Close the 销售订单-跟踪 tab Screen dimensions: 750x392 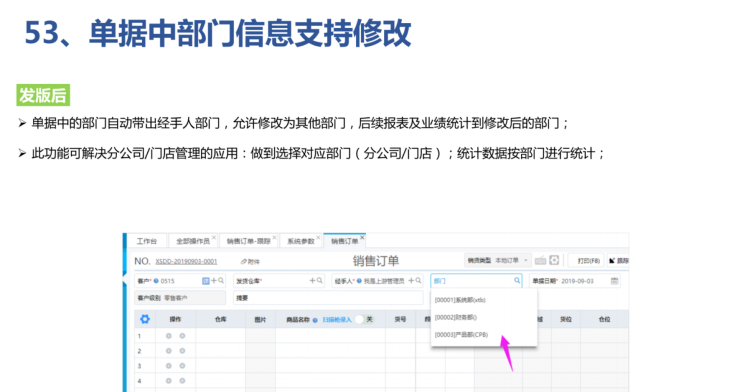(x=275, y=238)
